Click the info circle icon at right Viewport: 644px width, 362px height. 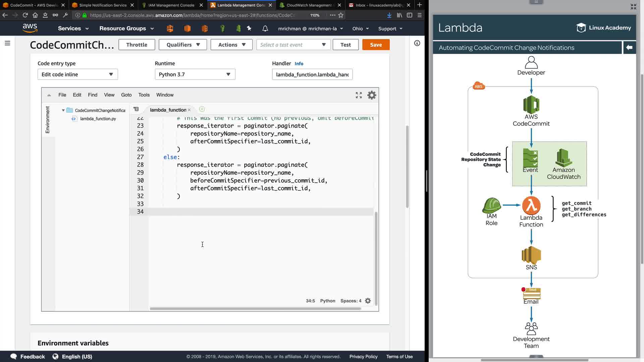pyautogui.click(x=417, y=43)
